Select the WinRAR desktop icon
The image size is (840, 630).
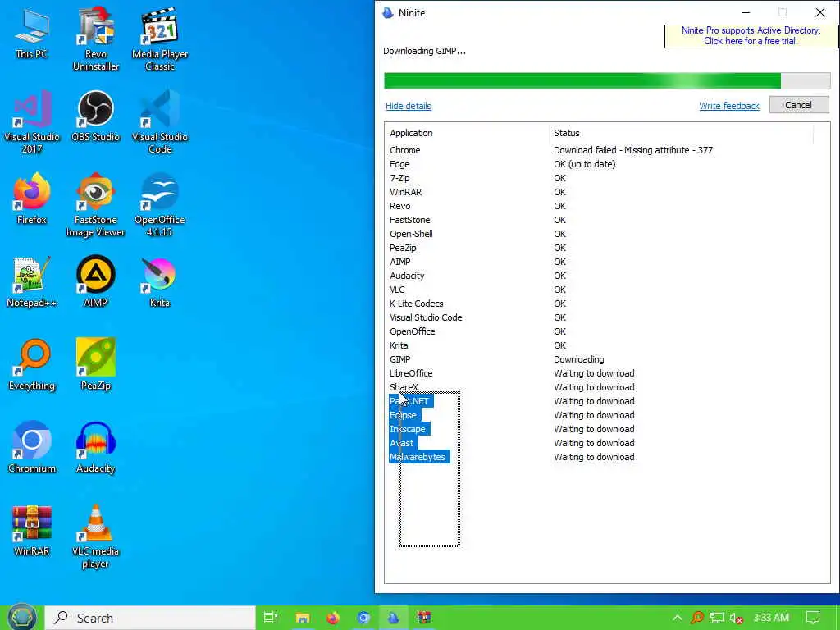(32, 531)
